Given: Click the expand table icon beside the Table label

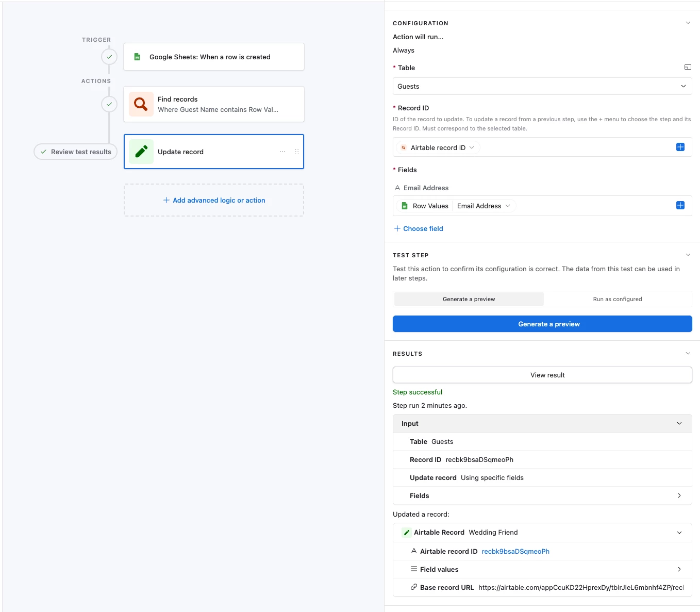Looking at the screenshot, I should coord(688,68).
